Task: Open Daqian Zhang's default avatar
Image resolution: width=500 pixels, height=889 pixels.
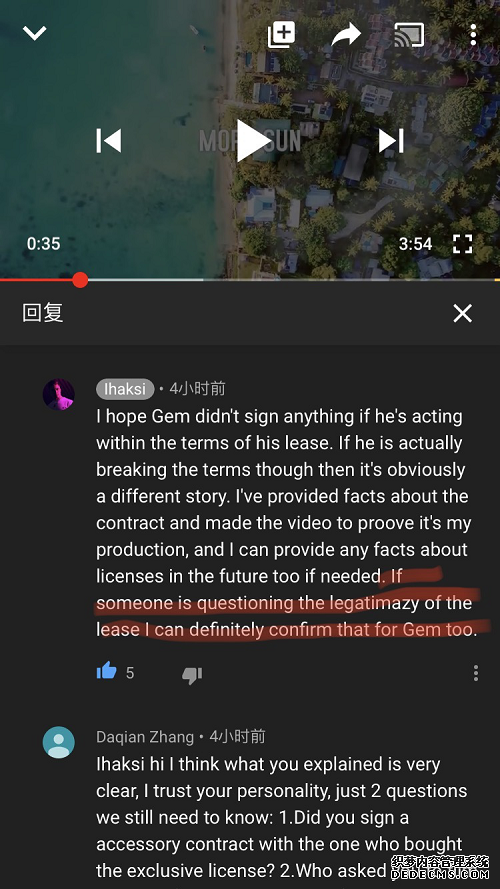Action: (58, 742)
